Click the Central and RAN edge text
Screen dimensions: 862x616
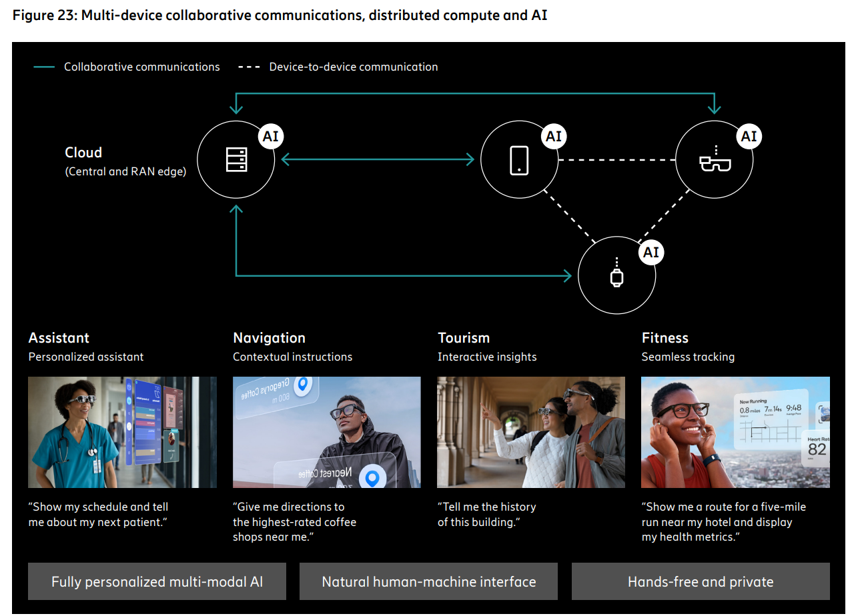tap(125, 171)
